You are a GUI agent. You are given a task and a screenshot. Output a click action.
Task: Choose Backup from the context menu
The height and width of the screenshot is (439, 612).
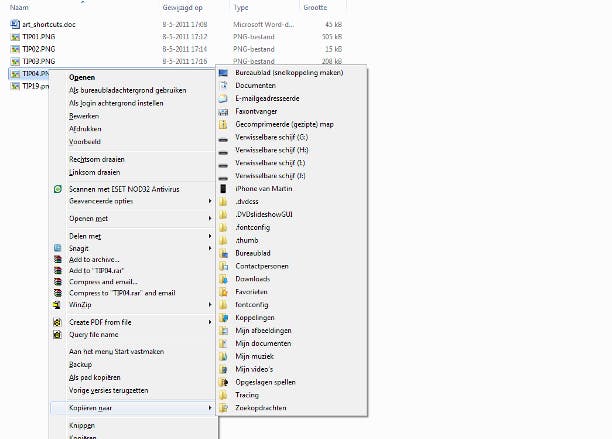pos(80,364)
